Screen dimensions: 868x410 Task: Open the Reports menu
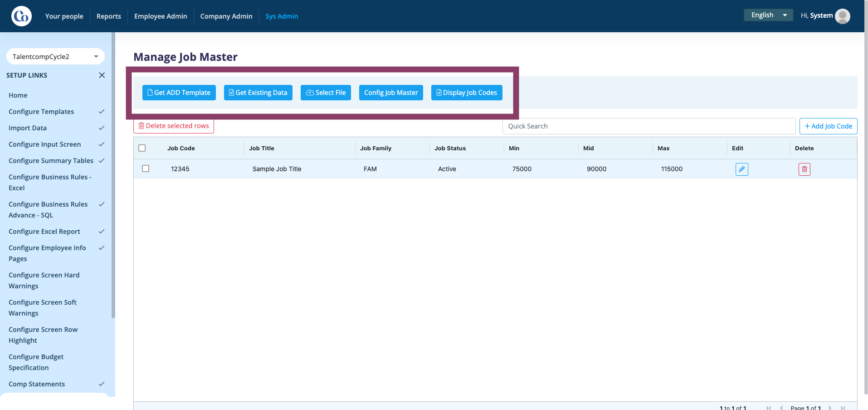(109, 16)
